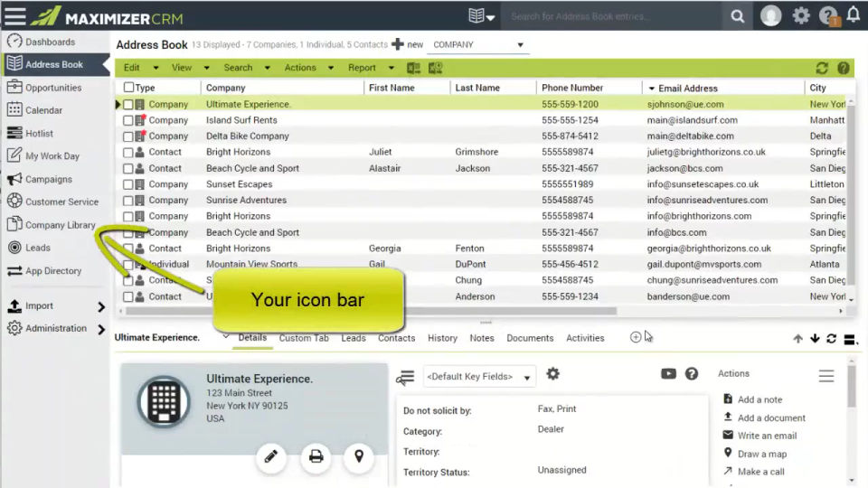Viewport: 868px width, 488px height.
Task: Click the add tab plus circle icon
Action: [636, 337]
